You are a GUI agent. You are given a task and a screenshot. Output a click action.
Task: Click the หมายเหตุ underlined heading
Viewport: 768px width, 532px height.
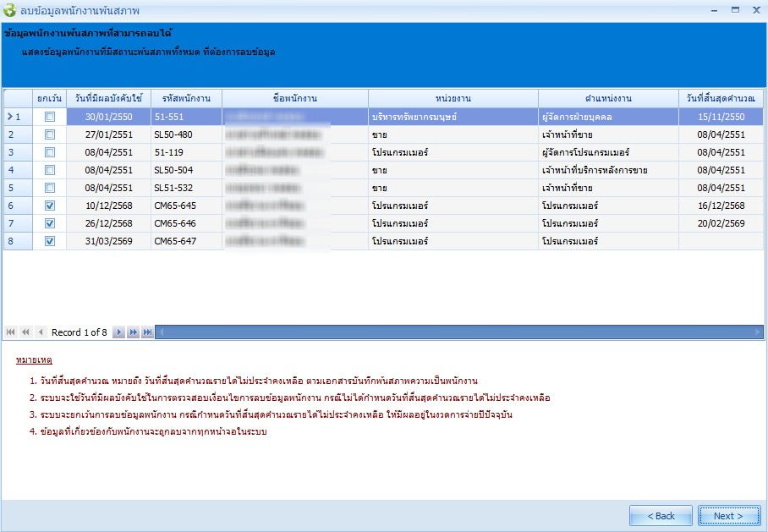(34, 360)
